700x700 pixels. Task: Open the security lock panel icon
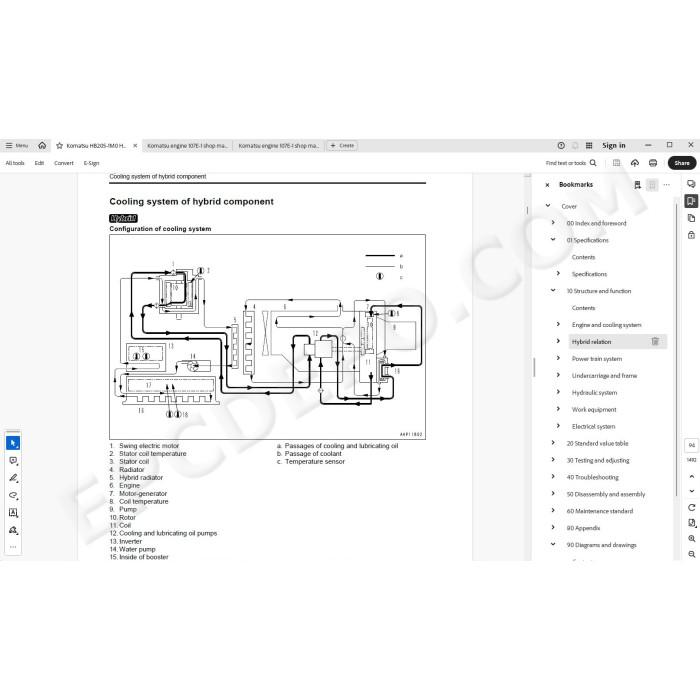coord(691,235)
